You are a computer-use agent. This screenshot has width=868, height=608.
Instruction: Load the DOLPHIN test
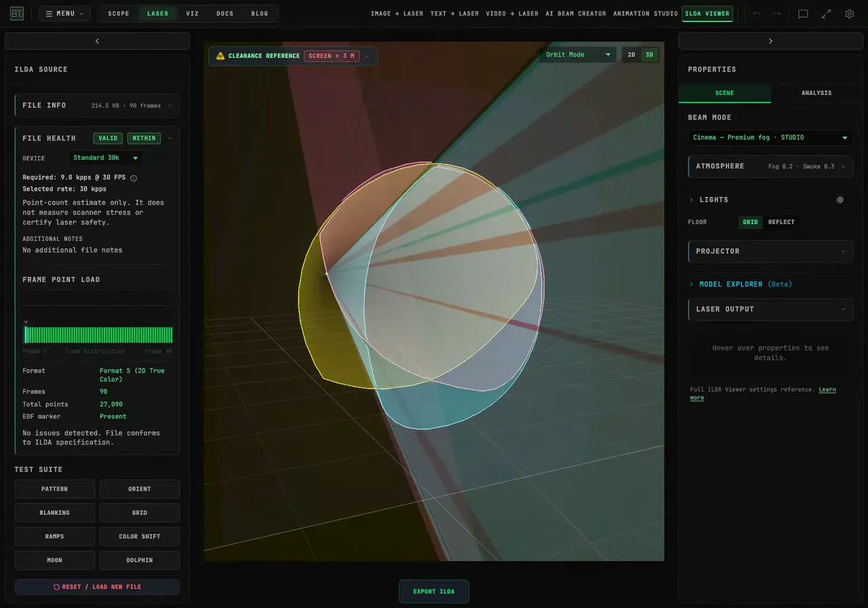[140, 560]
